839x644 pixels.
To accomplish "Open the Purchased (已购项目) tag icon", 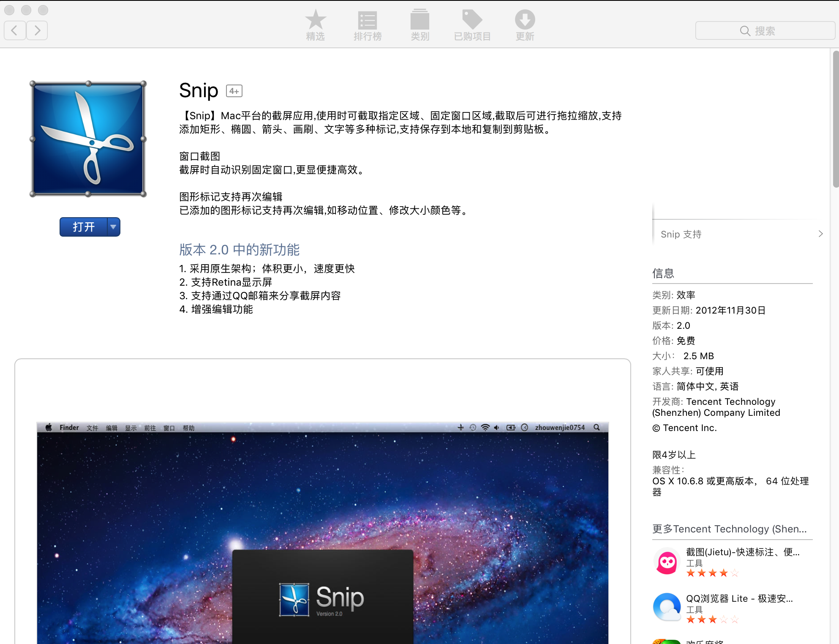I will 472,20.
